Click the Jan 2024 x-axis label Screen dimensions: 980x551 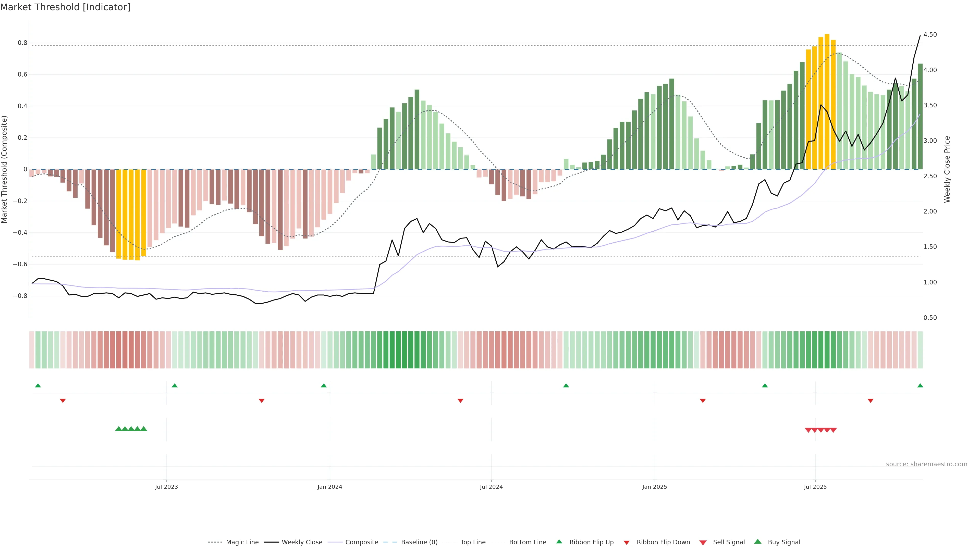pyautogui.click(x=329, y=487)
